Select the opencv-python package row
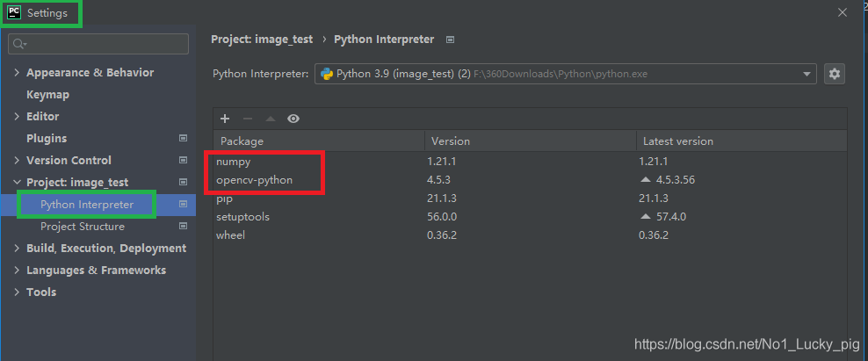Viewport: 868px width, 361px height. pyautogui.click(x=530, y=180)
